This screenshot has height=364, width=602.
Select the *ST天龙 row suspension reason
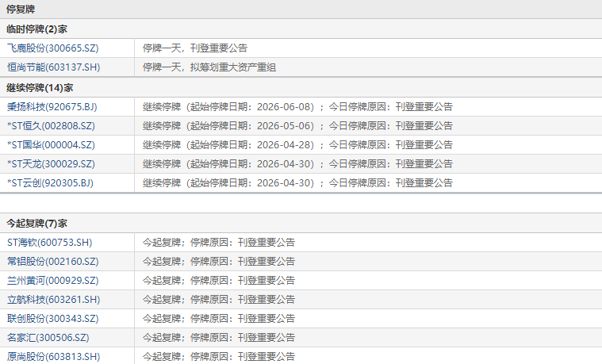[x=297, y=164]
